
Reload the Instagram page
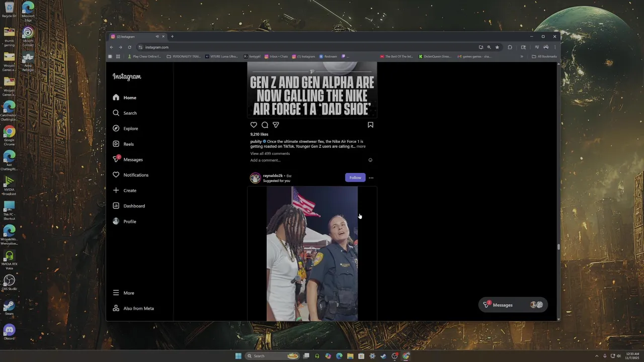coord(129,47)
